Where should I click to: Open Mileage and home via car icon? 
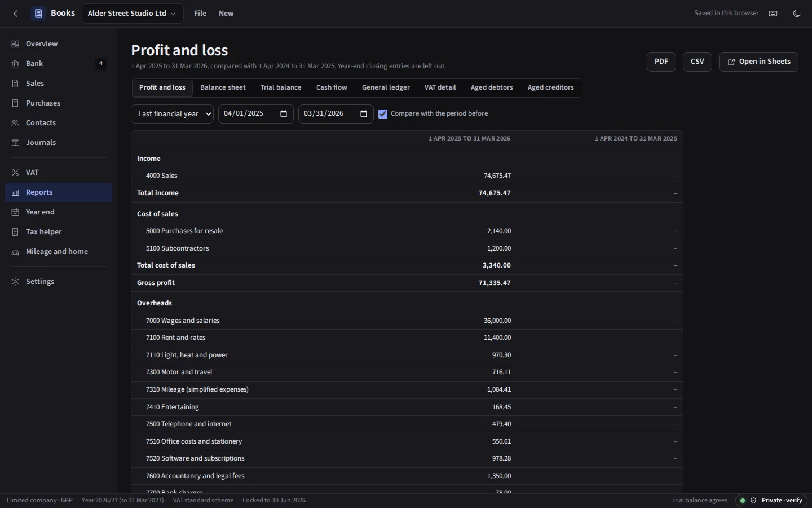coord(15,252)
